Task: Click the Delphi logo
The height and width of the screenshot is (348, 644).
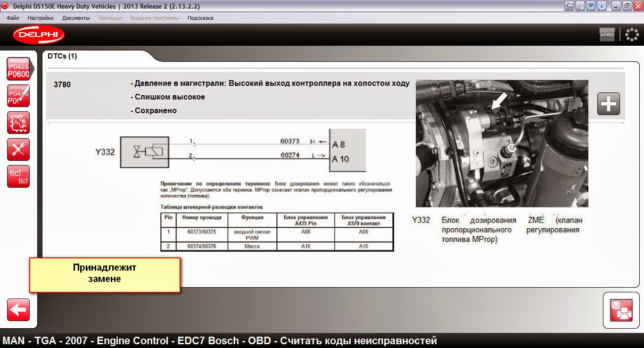Action: (38, 34)
